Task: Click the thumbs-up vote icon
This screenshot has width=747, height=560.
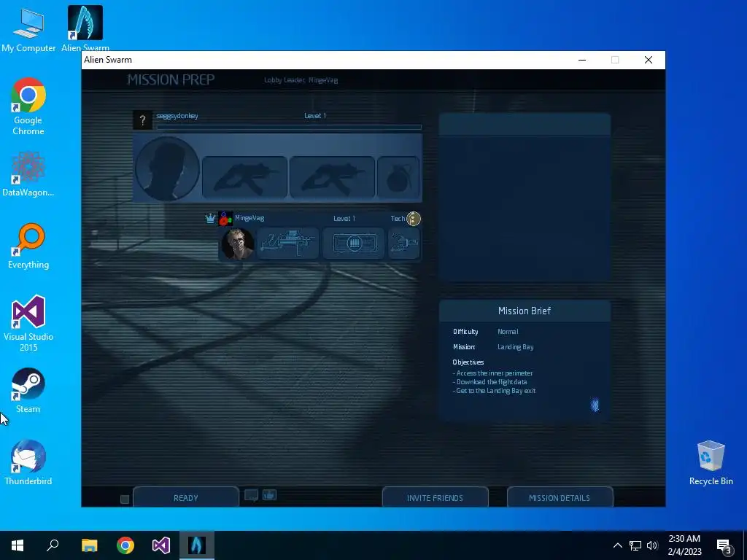Action: point(269,495)
